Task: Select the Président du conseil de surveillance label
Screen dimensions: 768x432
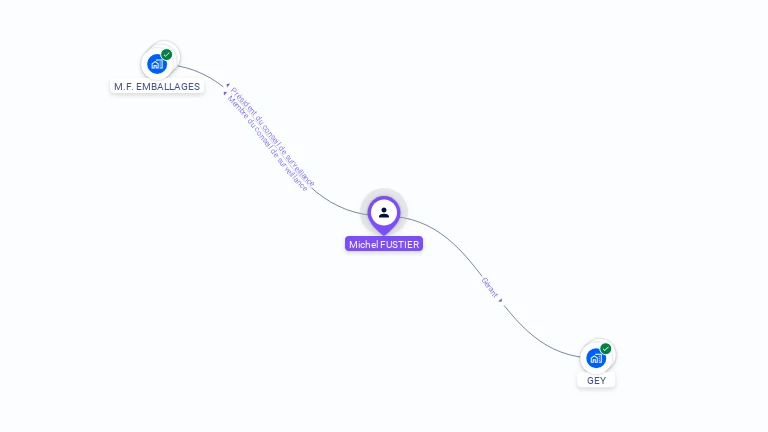Action: click(x=272, y=137)
